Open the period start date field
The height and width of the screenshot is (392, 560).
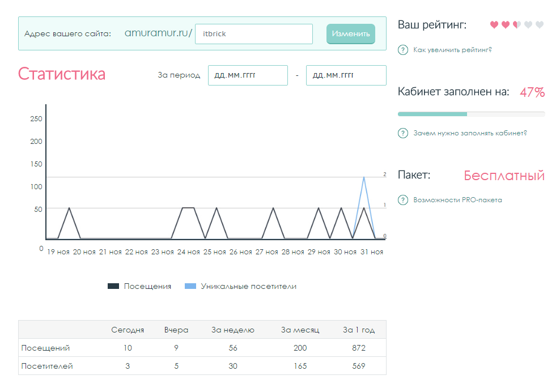click(x=247, y=75)
